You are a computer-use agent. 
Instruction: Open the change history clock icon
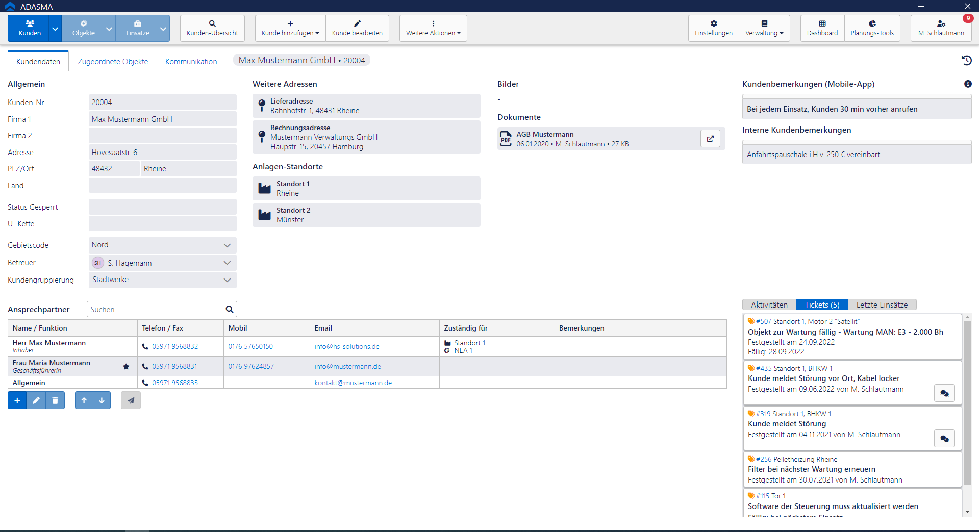coord(966,61)
